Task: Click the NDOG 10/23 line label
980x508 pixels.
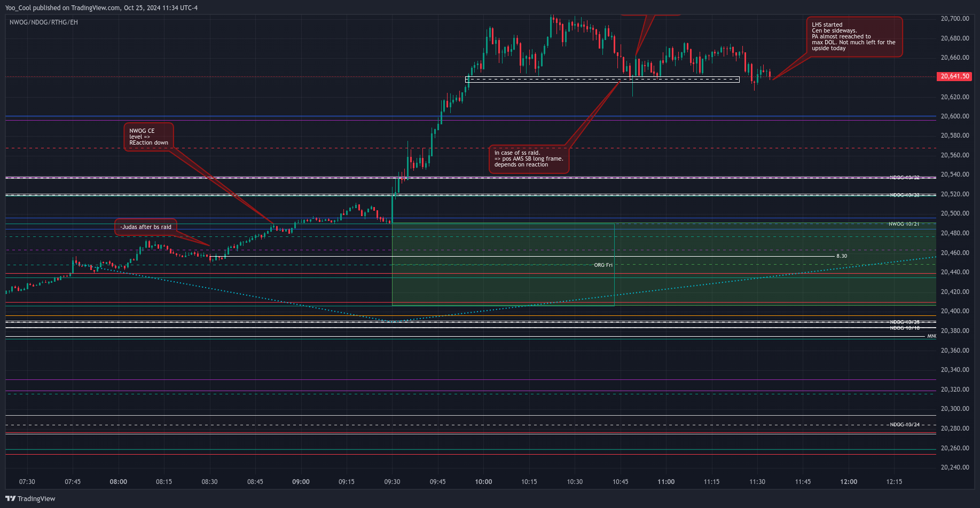Action: pos(905,195)
